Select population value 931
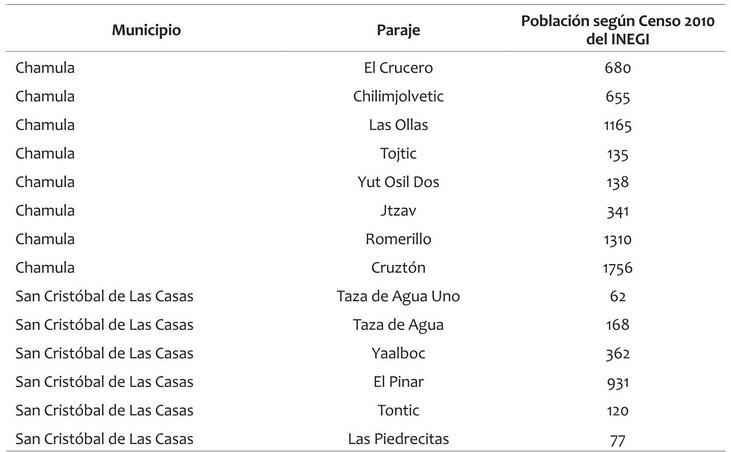Image resolution: width=731 pixels, height=452 pixels. coord(618,383)
